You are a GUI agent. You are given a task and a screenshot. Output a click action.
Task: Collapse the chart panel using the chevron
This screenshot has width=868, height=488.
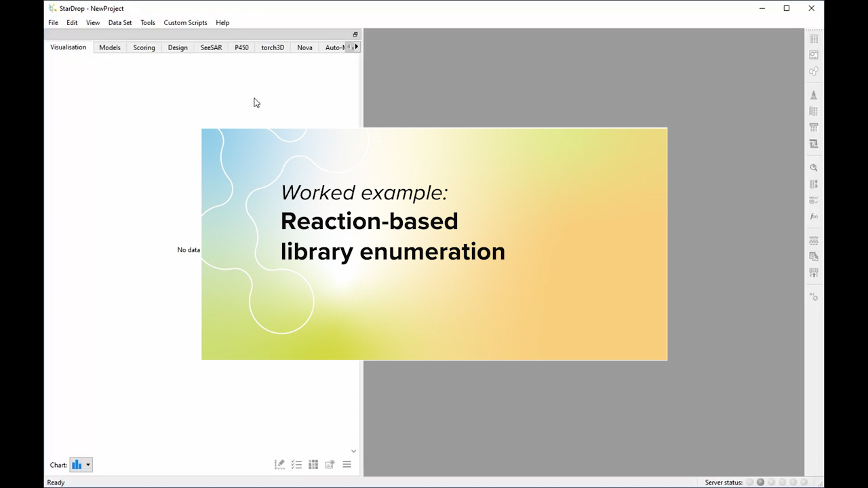pyautogui.click(x=353, y=451)
